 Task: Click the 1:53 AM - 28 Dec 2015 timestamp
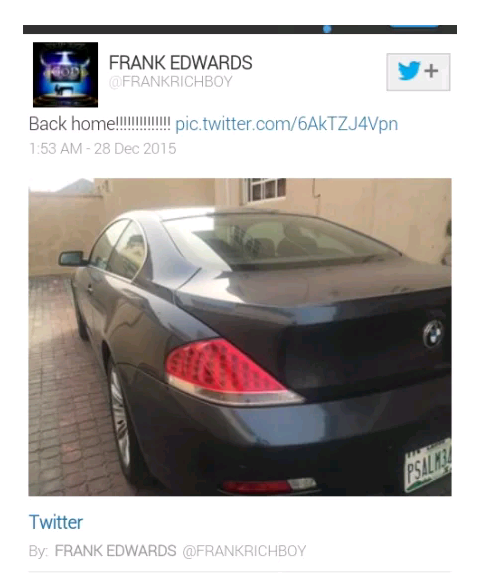coord(103,149)
